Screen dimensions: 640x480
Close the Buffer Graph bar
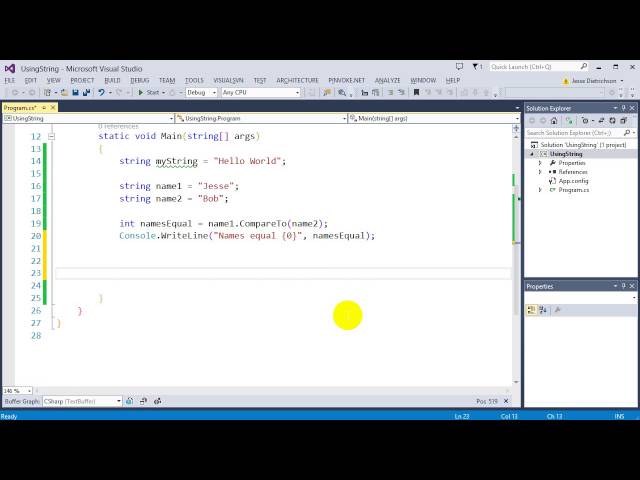tap(506, 401)
